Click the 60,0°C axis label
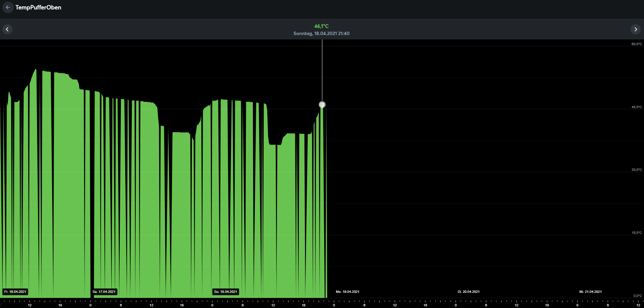644x308 pixels. 636,44
